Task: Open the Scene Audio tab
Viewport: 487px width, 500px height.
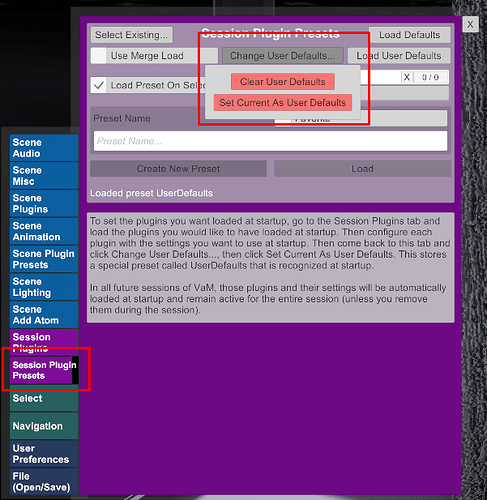Action: coord(44,148)
